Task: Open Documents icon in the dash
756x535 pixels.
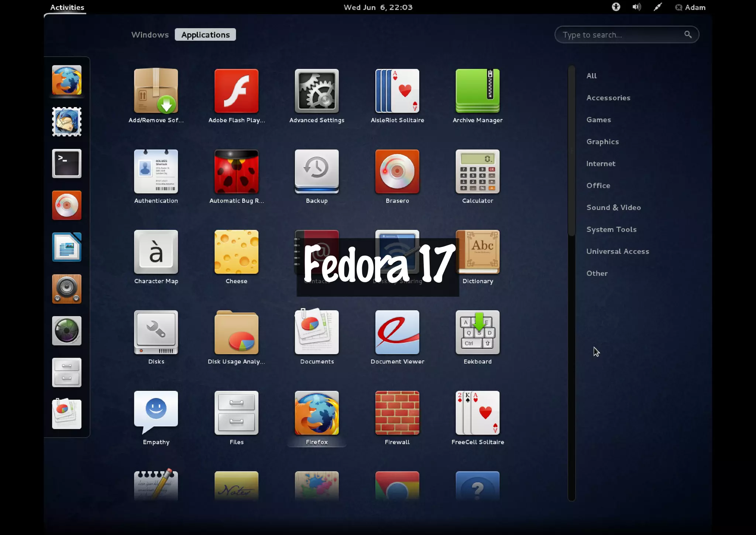Action: click(66, 414)
